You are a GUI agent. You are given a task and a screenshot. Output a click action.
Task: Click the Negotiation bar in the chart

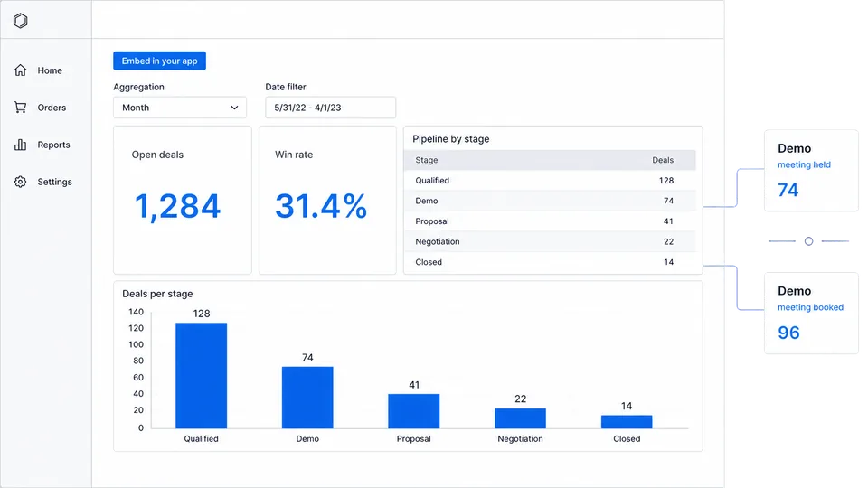click(520, 418)
